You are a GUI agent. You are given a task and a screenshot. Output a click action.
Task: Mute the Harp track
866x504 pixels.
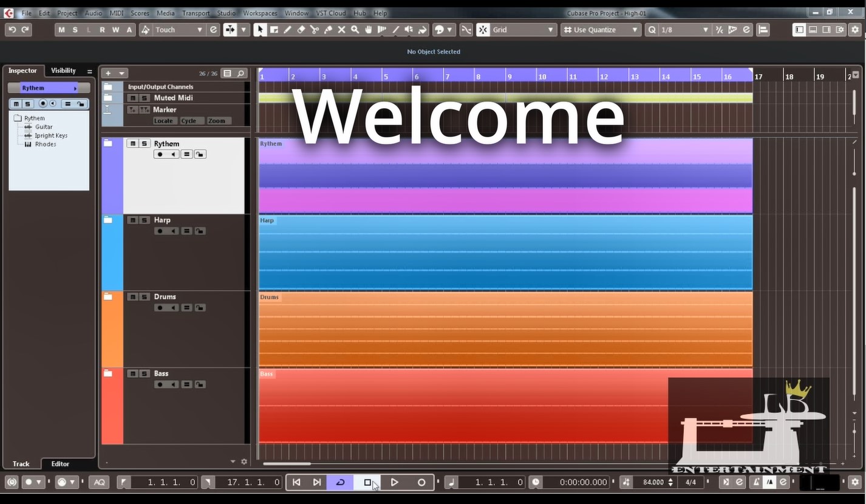pyautogui.click(x=132, y=220)
